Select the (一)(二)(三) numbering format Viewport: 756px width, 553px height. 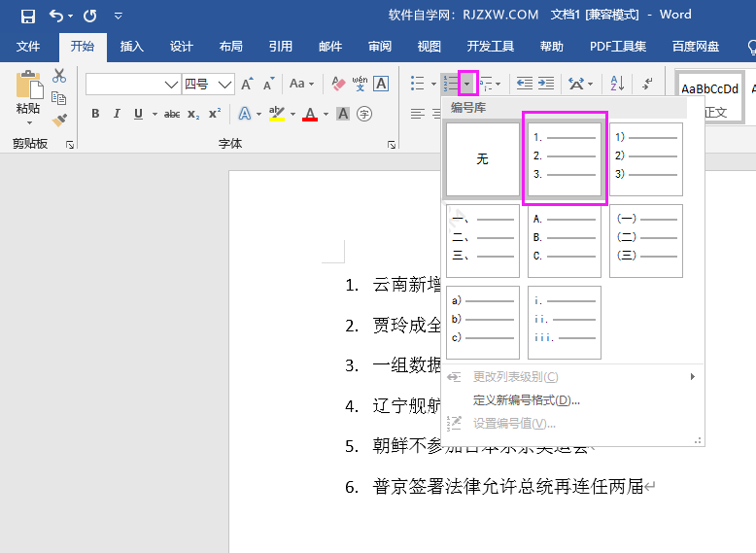[646, 241]
